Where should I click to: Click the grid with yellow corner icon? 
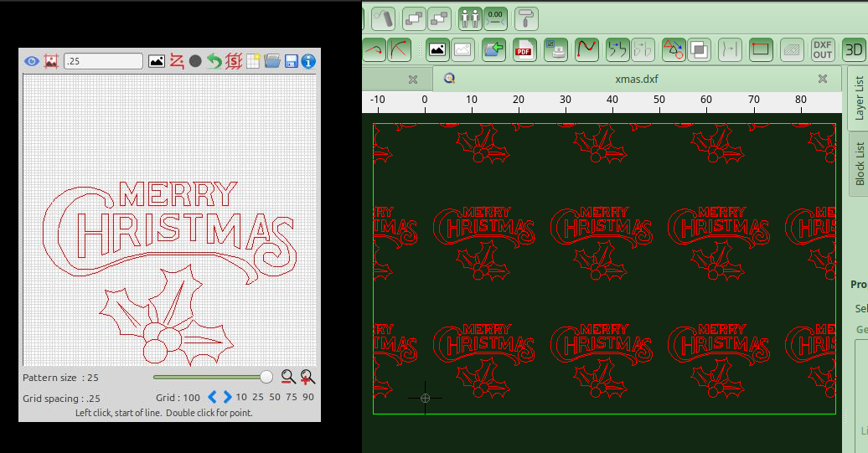(253, 61)
